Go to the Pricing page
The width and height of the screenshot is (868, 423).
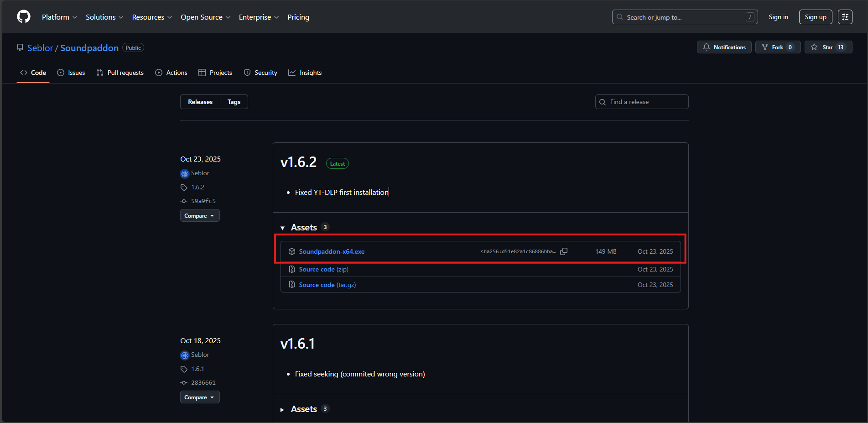pos(298,17)
